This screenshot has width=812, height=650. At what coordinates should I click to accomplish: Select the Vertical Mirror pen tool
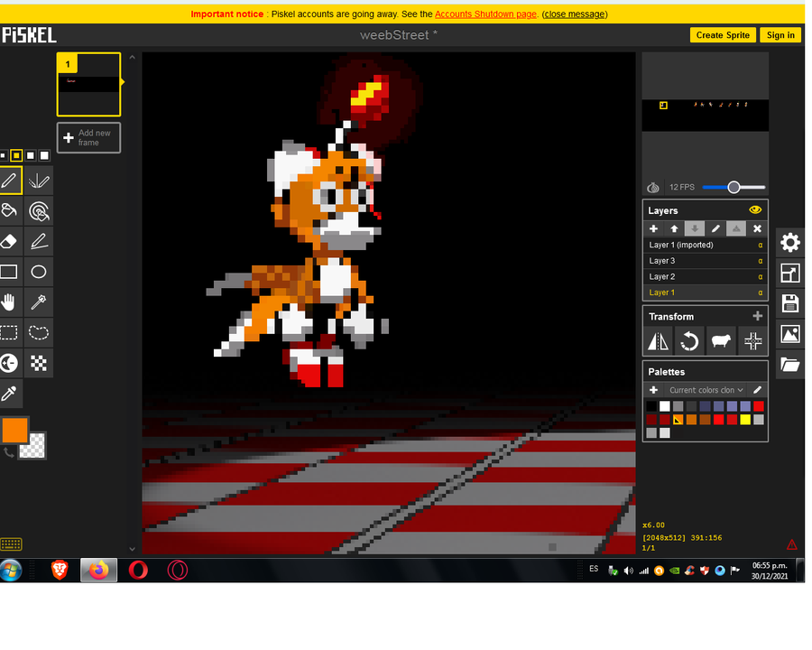39,181
